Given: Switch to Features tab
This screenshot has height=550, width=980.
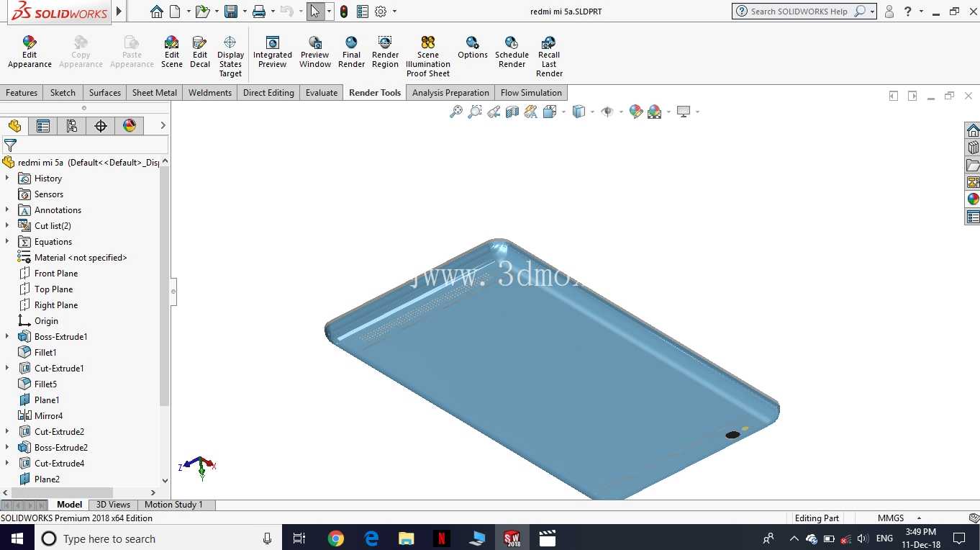Looking at the screenshot, I should 22,93.
